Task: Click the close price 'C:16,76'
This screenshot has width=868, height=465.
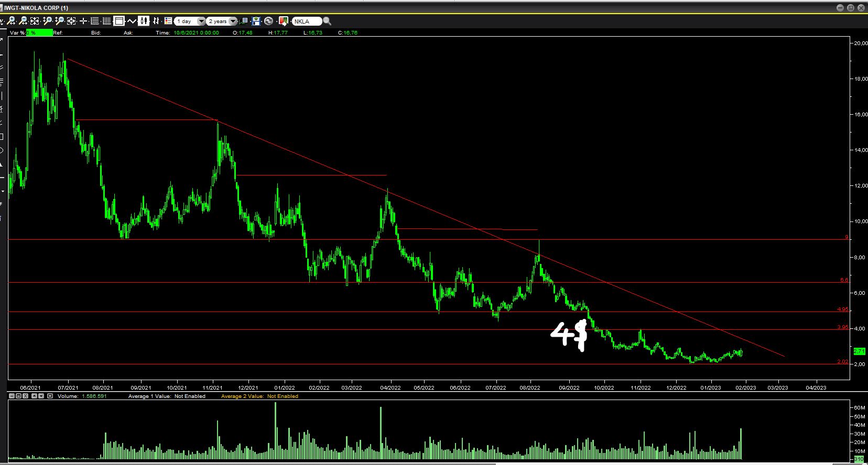Action: pyautogui.click(x=348, y=32)
